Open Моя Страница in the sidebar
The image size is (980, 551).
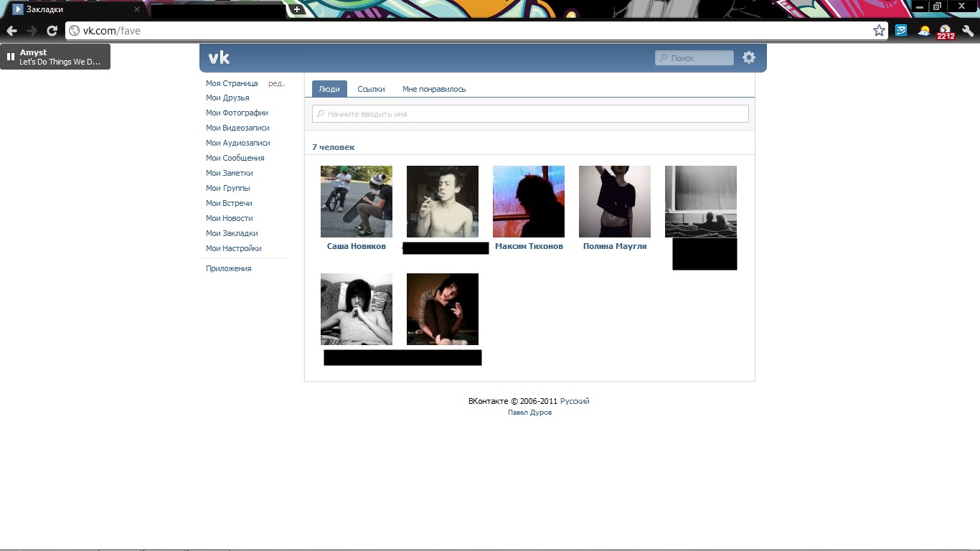click(x=232, y=83)
